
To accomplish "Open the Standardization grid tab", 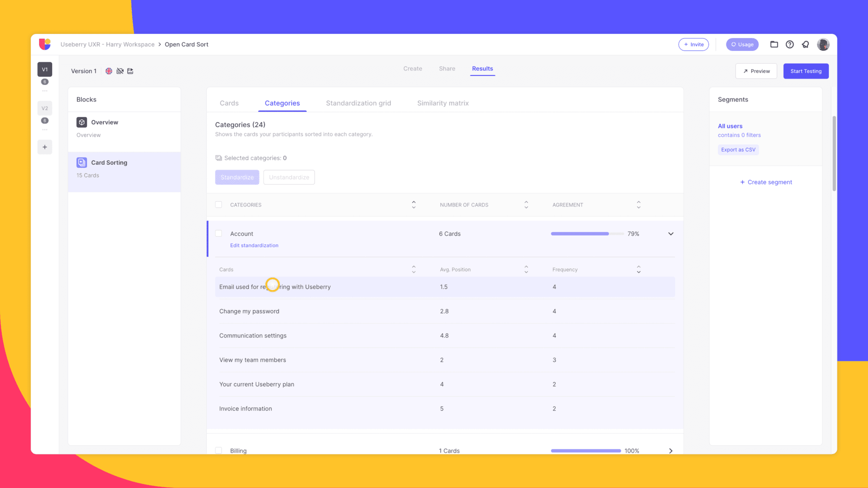I will 358,103.
